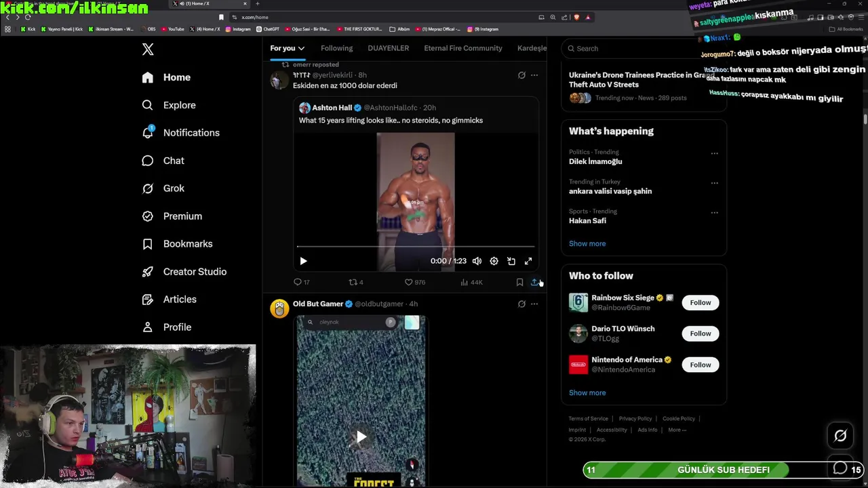Open Home from the sidebar
Screen dimensions: 868x488
pos(167,77)
